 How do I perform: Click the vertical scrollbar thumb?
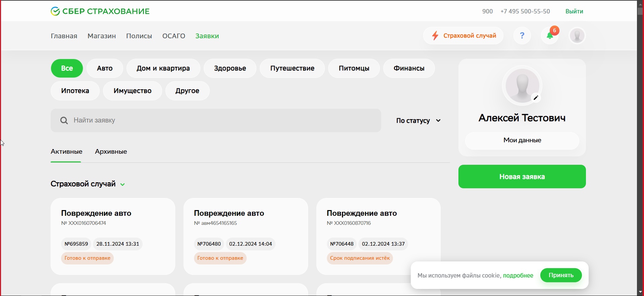640,11
